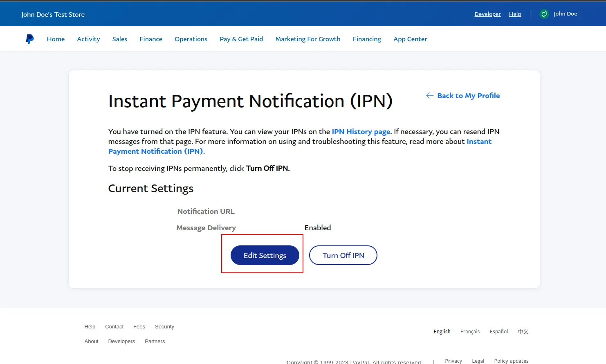View Policy updates

[x=511, y=360]
